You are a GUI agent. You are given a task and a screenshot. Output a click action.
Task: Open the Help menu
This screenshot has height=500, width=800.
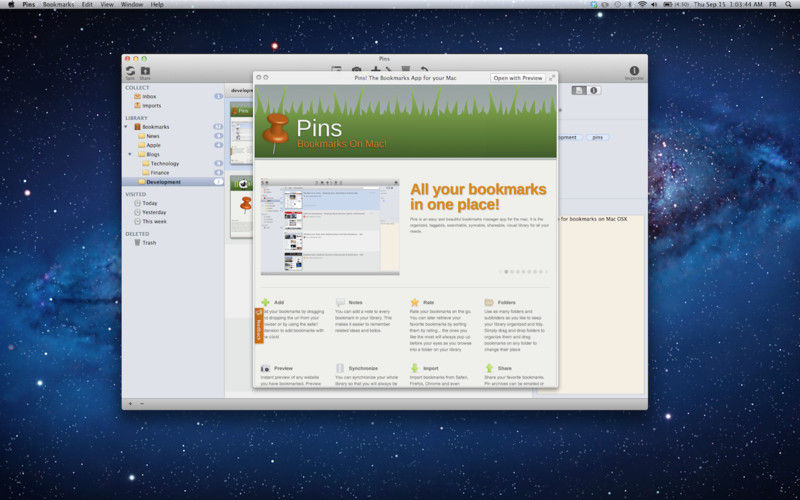tap(158, 4)
